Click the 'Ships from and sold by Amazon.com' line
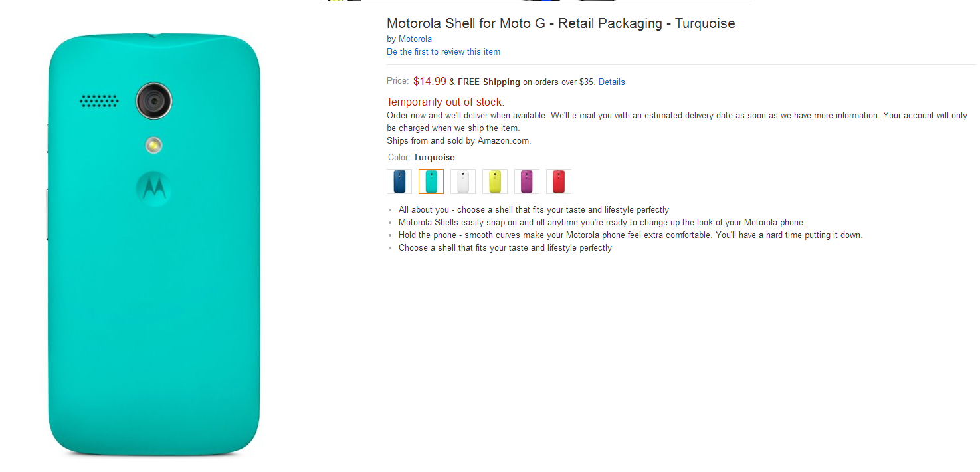The width and height of the screenshot is (980, 472). click(x=458, y=141)
